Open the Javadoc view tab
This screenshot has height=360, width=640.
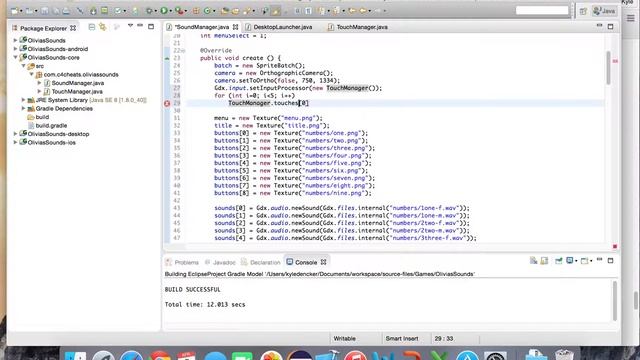(x=220, y=262)
